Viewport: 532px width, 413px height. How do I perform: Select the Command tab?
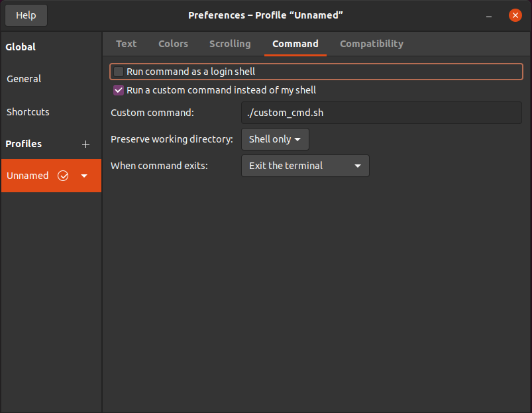pos(295,44)
